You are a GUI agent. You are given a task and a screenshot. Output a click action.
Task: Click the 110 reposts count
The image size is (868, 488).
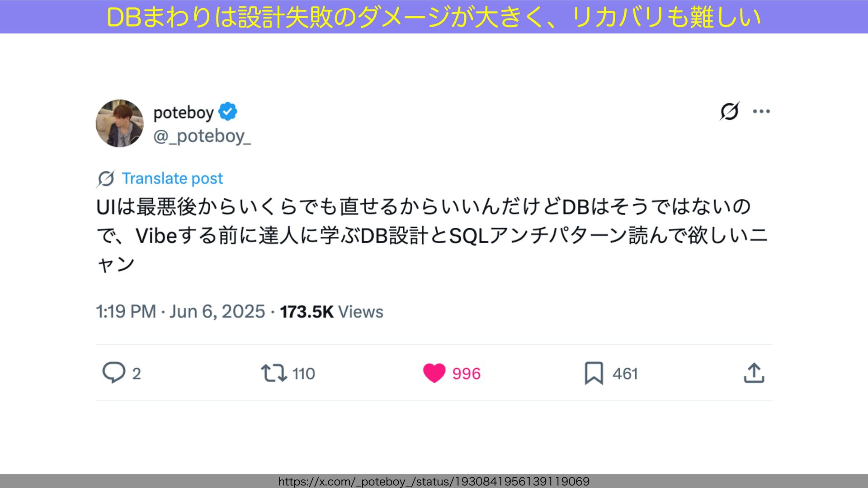click(x=304, y=374)
